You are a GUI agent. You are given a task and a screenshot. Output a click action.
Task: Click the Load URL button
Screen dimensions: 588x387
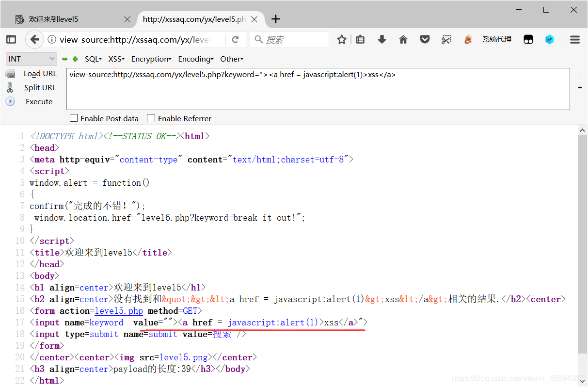click(x=40, y=74)
